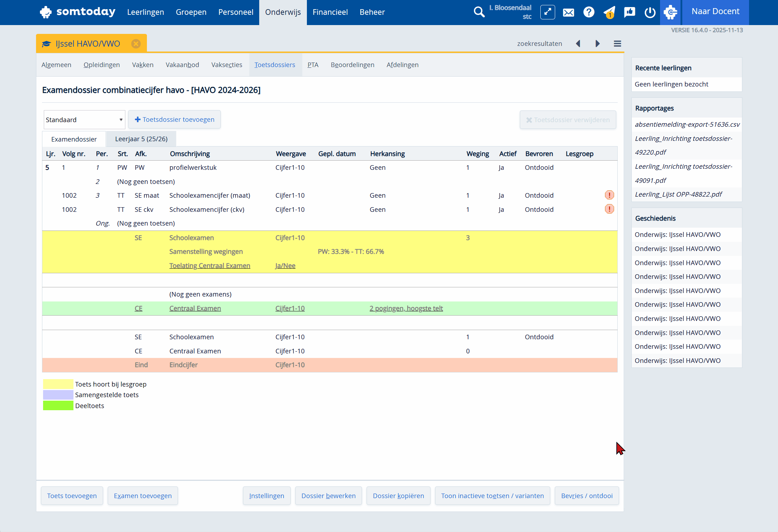
Task: Open the help question mark icon
Action: pos(589,12)
